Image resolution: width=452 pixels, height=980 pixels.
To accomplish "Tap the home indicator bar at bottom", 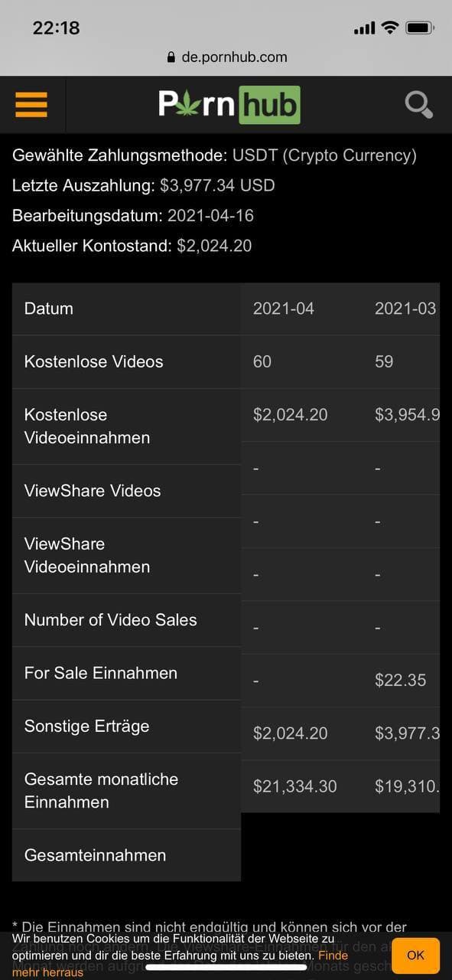I will click(226, 967).
